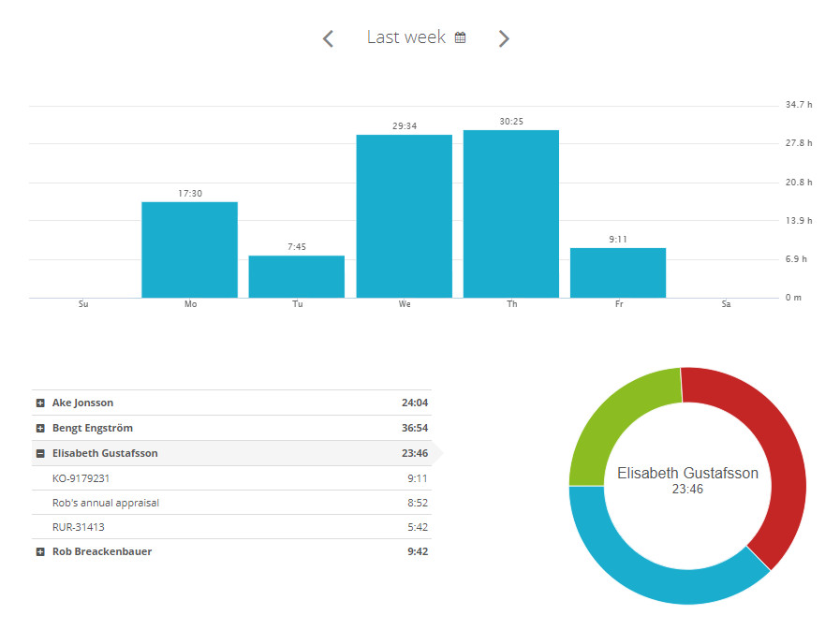
Task: Collapse Elisabeth Gustafsson's entries
Action: pos(38,452)
